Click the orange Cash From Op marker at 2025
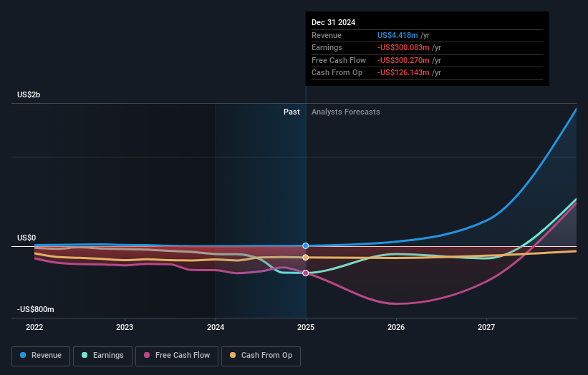Image resolution: width=588 pixels, height=375 pixels. pyautogui.click(x=306, y=257)
